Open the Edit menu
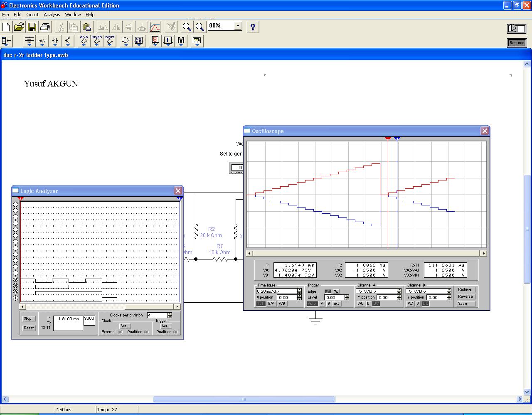The image size is (532, 415). (17, 15)
